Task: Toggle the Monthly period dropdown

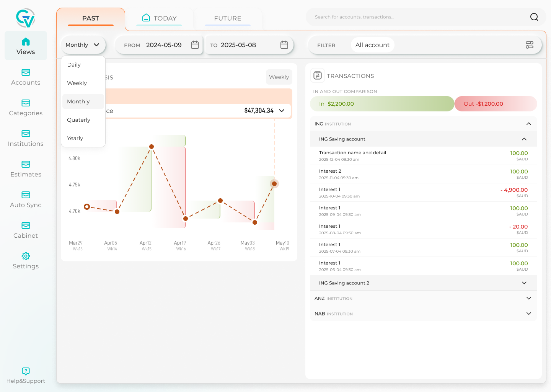Action: pyautogui.click(x=83, y=45)
